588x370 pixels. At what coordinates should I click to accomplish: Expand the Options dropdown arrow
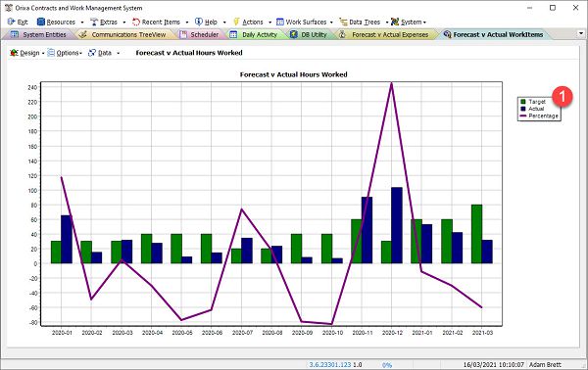[80, 53]
